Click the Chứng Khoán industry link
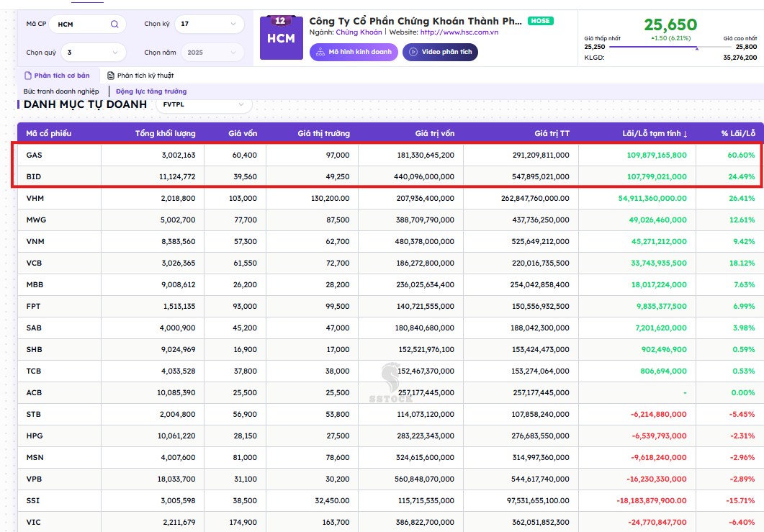 359,32
